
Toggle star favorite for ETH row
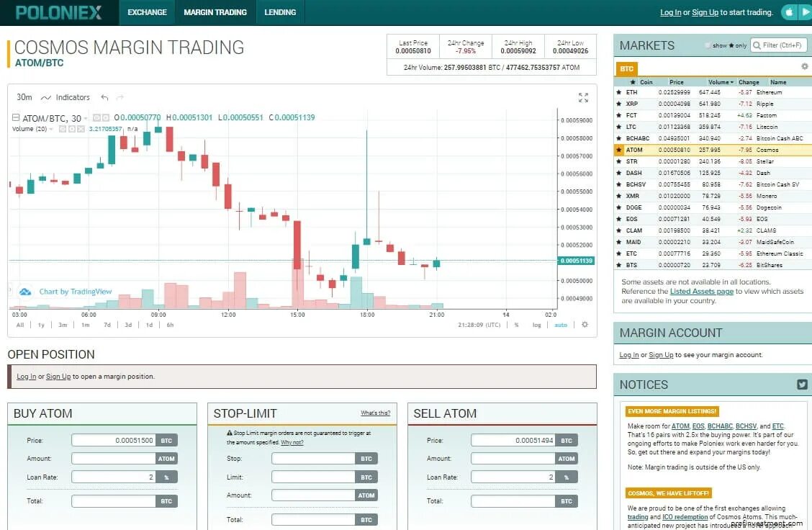point(619,92)
